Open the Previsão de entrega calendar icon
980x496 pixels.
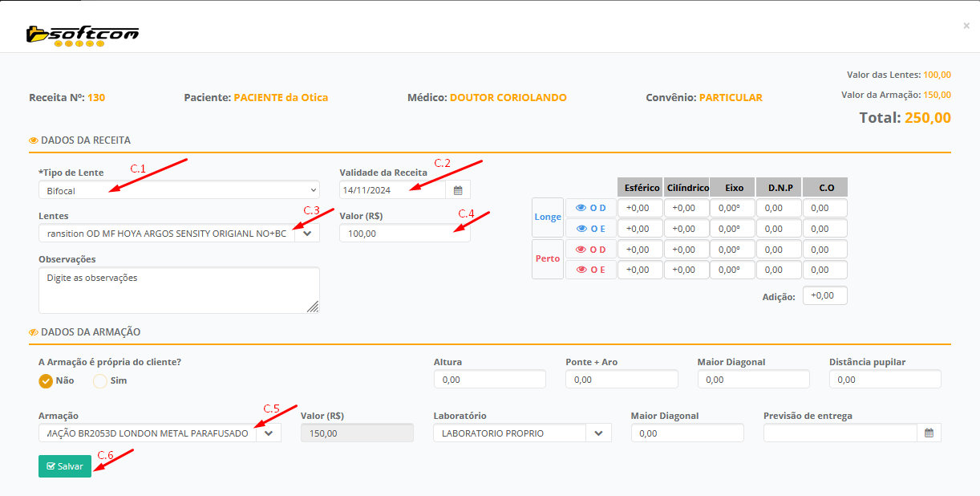929,433
